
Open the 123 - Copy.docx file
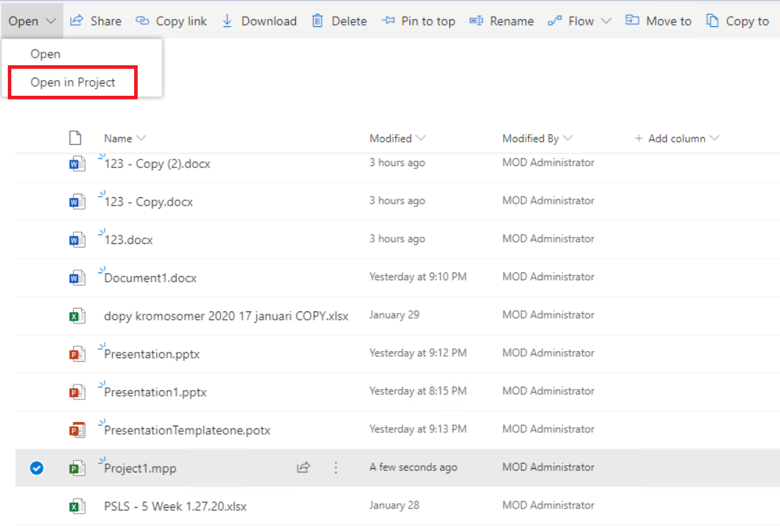click(x=148, y=201)
